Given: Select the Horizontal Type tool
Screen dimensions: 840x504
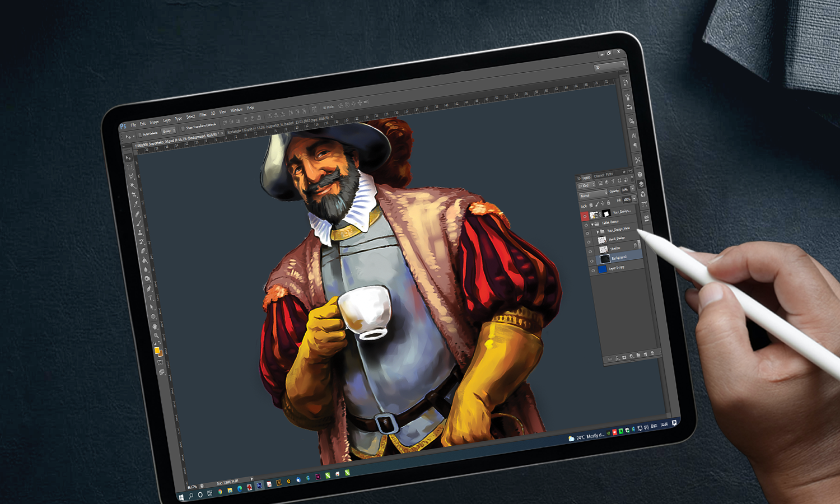Looking at the screenshot, I should coord(150,298).
